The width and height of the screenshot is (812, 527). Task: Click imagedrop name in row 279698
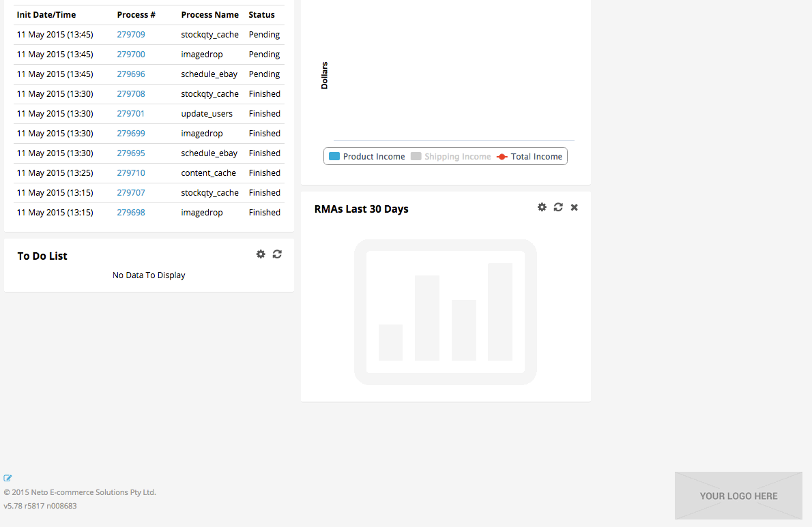pyautogui.click(x=202, y=212)
